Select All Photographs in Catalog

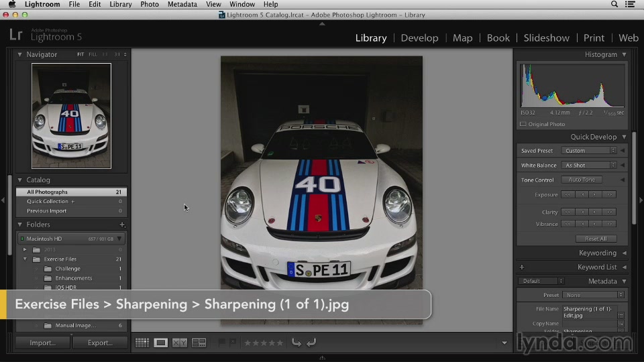point(71,192)
